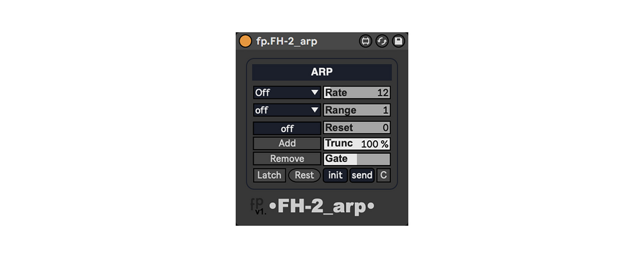This screenshot has width=644, height=258.
Task: Click the ARP header label
Action: (x=322, y=72)
